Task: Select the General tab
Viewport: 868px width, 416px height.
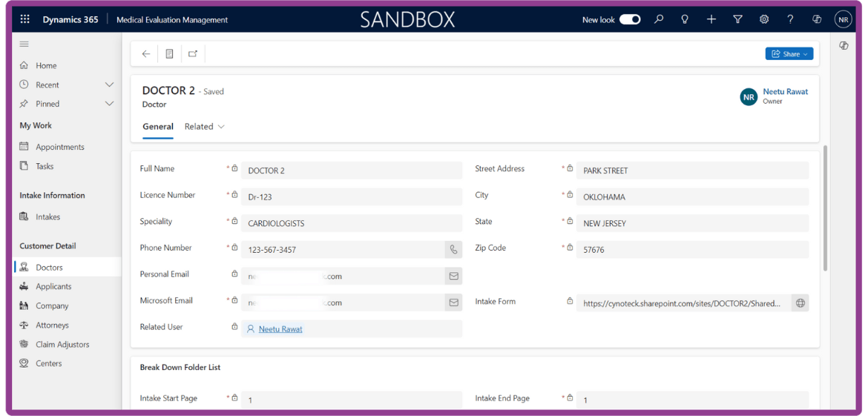Action: 158,127
